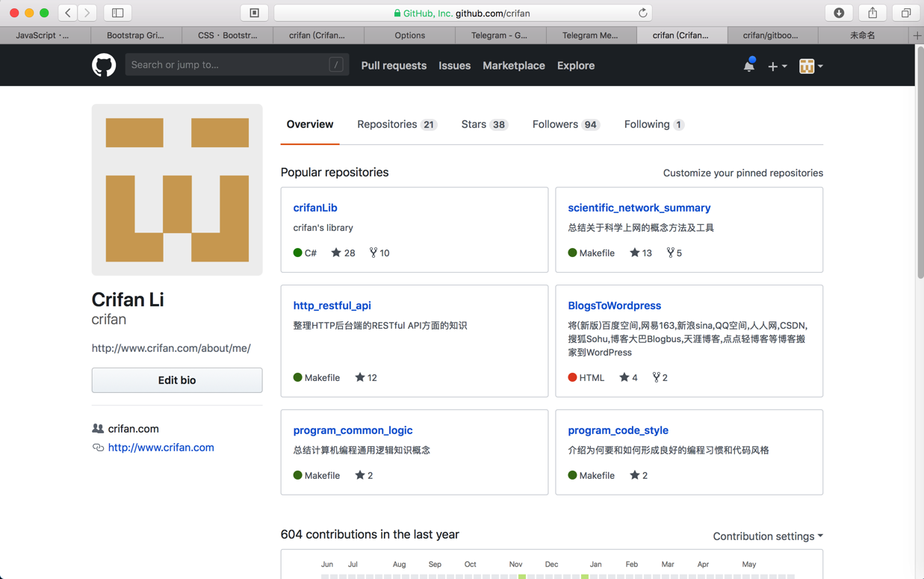View http_restful_api 12 stars
Screen dimensions: 924x579
coord(366,378)
